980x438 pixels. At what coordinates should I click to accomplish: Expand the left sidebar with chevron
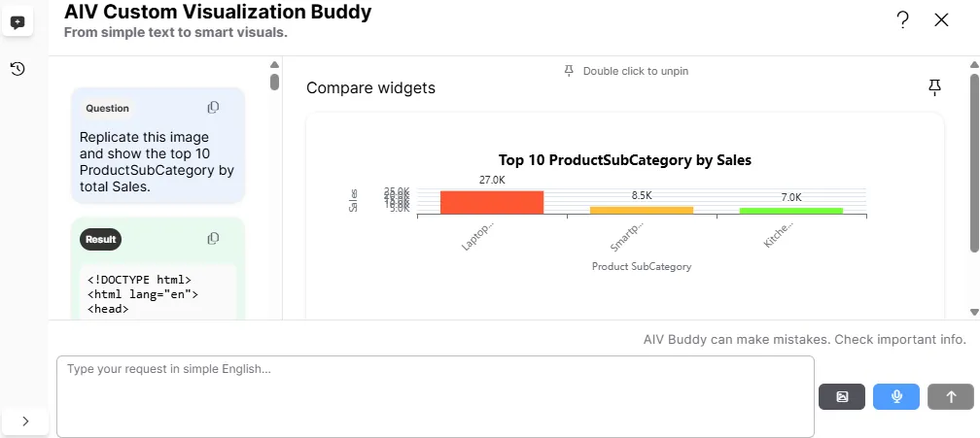[x=25, y=421]
